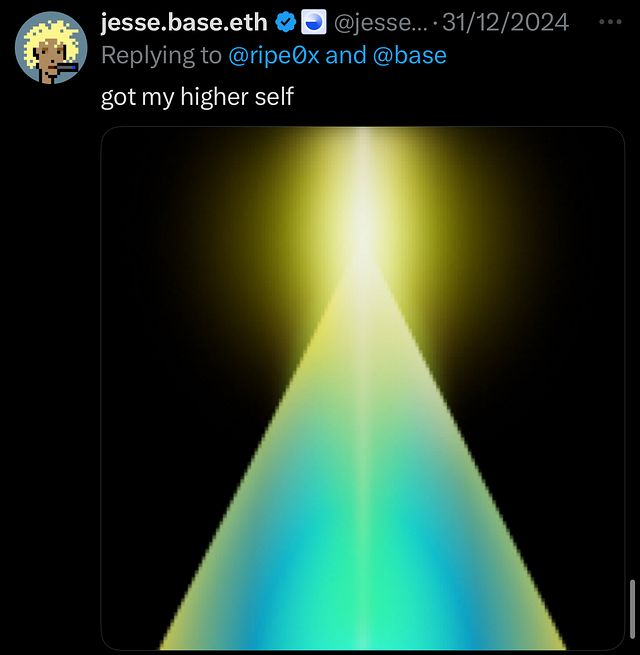640x655 pixels.
Task: Click empty post area below the avatar
Action: (x=51, y=334)
